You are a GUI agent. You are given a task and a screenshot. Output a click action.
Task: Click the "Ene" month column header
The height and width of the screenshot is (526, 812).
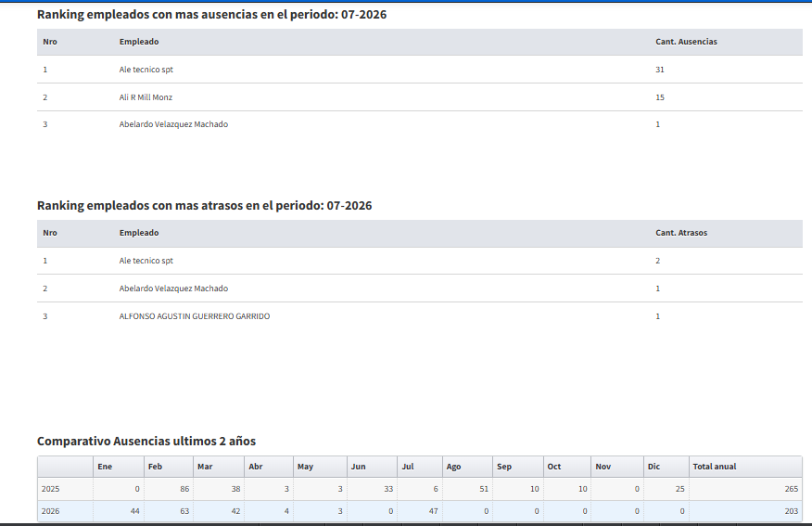[x=119, y=467]
